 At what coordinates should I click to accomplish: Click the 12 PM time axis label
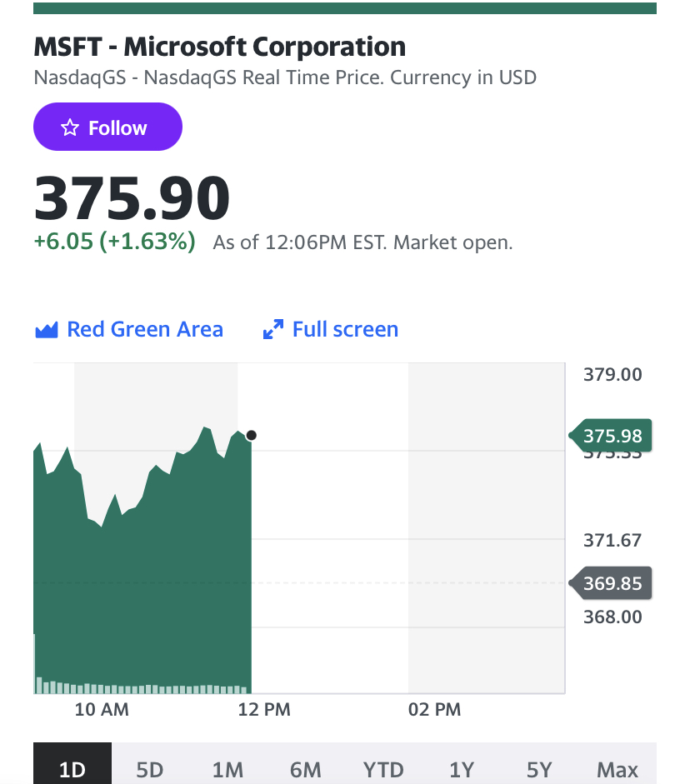click(x=264, y=710)
